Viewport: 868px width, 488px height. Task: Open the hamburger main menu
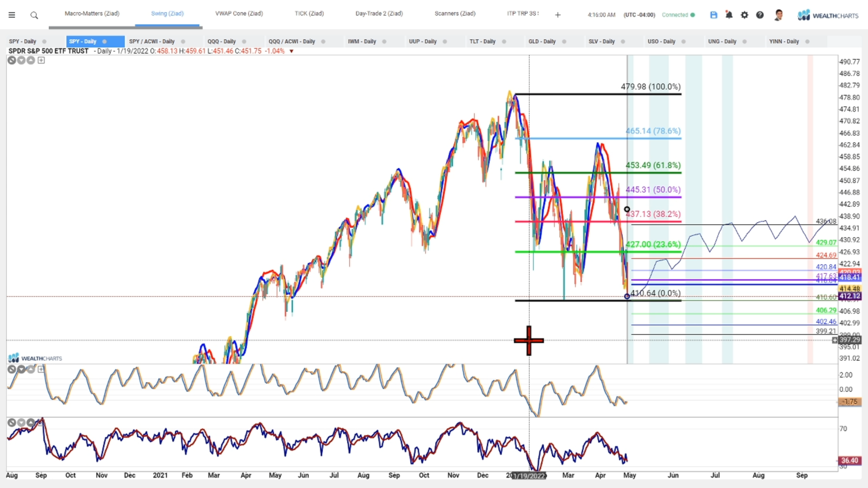pos(12,15)
